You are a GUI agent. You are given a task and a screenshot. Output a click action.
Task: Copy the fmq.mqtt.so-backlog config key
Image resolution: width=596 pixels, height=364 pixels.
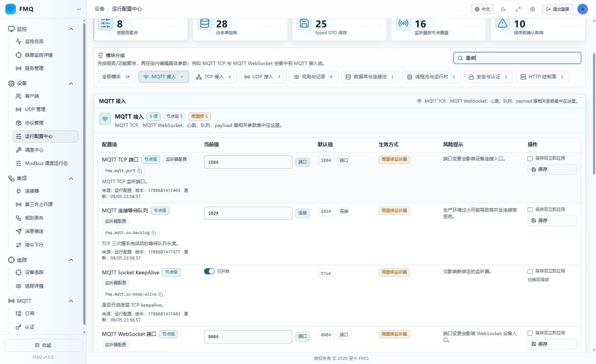[154, 233]
